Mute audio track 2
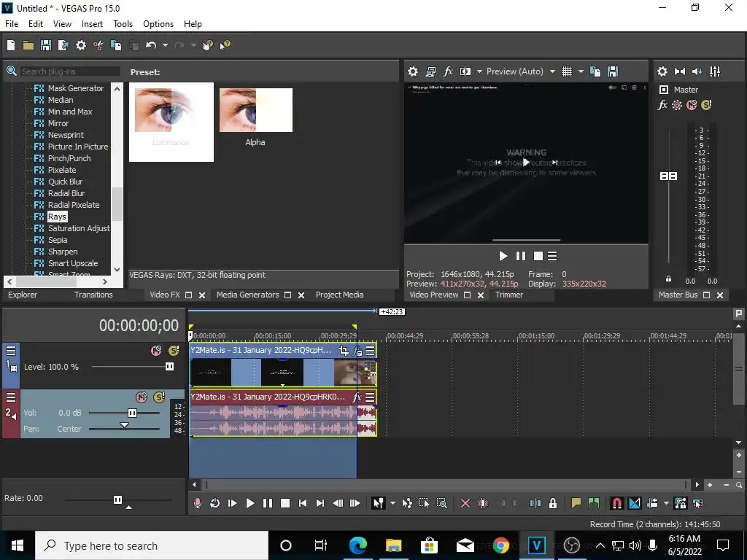 point(142,397)
